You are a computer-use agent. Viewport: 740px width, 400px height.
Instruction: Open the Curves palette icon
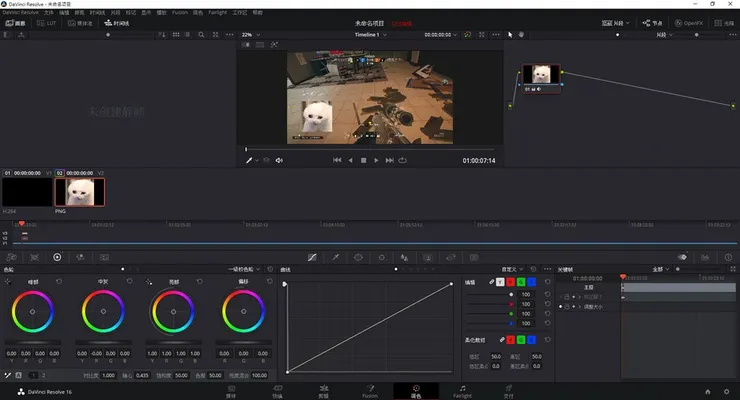[x=312, y=257]
